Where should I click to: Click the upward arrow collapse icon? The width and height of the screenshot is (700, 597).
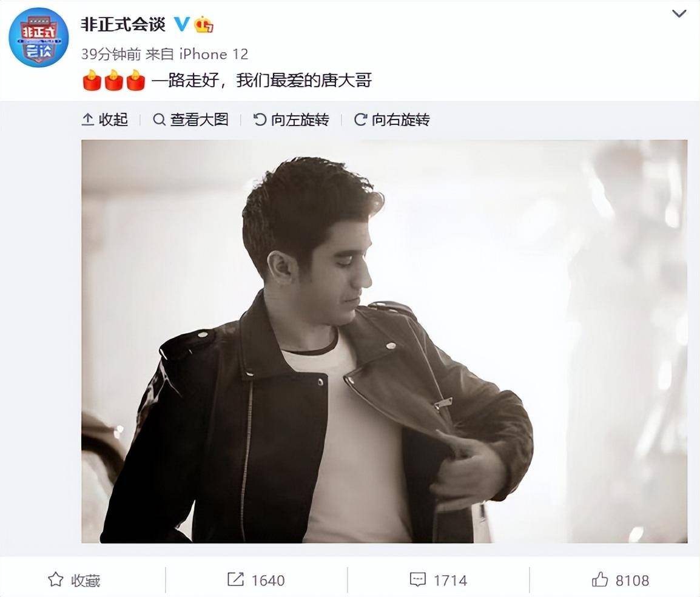(x=88, y=120)
